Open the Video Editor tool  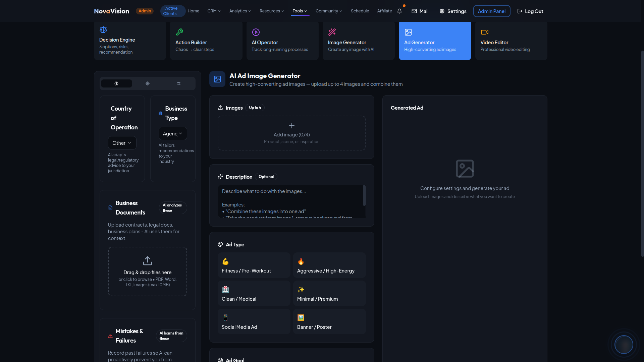[511, 41]
